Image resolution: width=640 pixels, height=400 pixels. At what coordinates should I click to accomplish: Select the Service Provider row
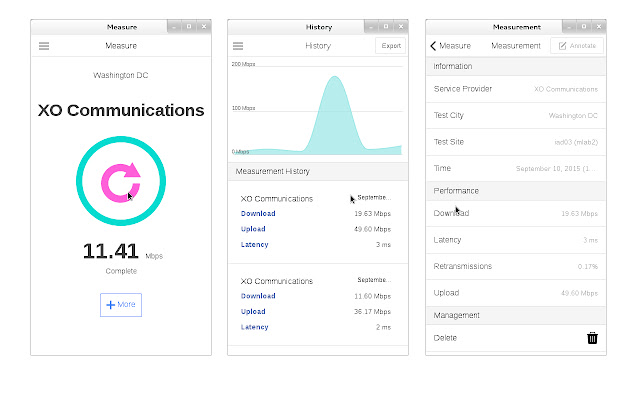(516, 89)
